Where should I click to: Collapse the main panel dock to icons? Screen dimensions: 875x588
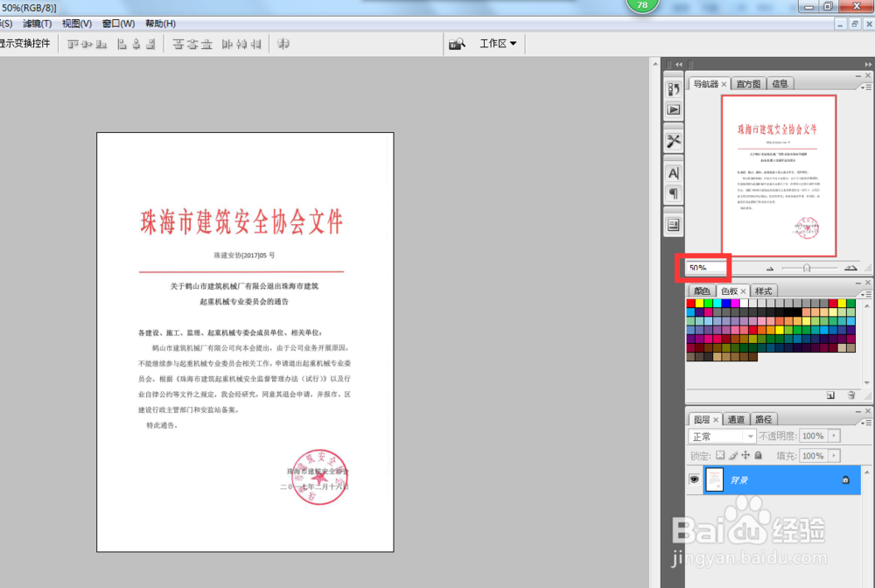pyautogui.click(x=868, y=65)
